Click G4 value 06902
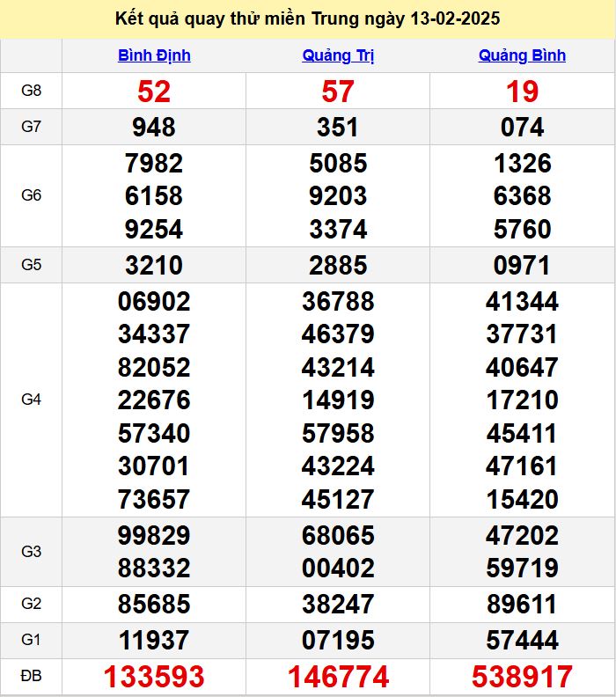 [x=154, y=301]
